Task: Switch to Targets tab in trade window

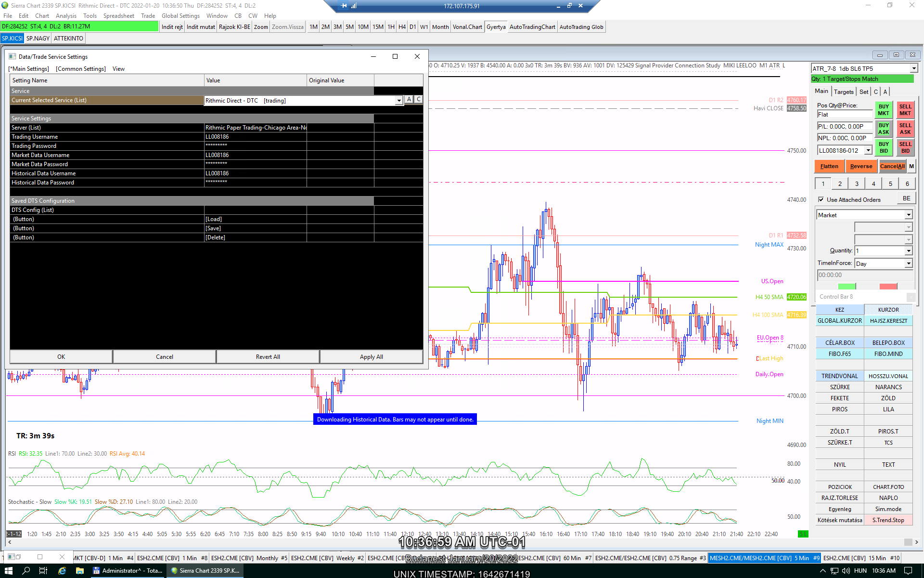Action: click(x=844, y=92)
